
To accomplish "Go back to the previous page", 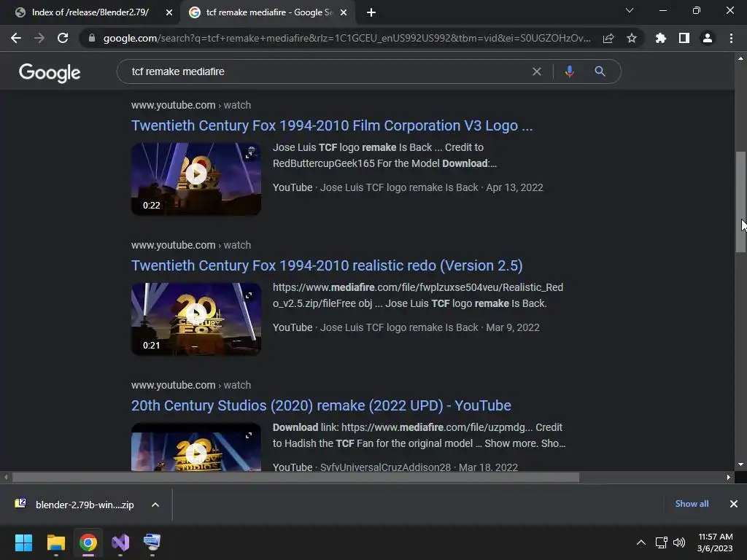I will click(x=16, y=38).
